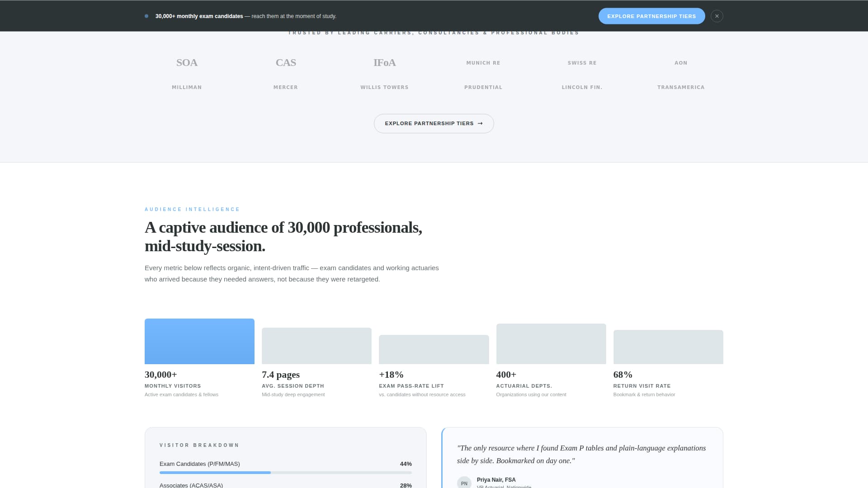
Task: Click the Explore Partnership Tiers banner button
Action: point(651,16)
